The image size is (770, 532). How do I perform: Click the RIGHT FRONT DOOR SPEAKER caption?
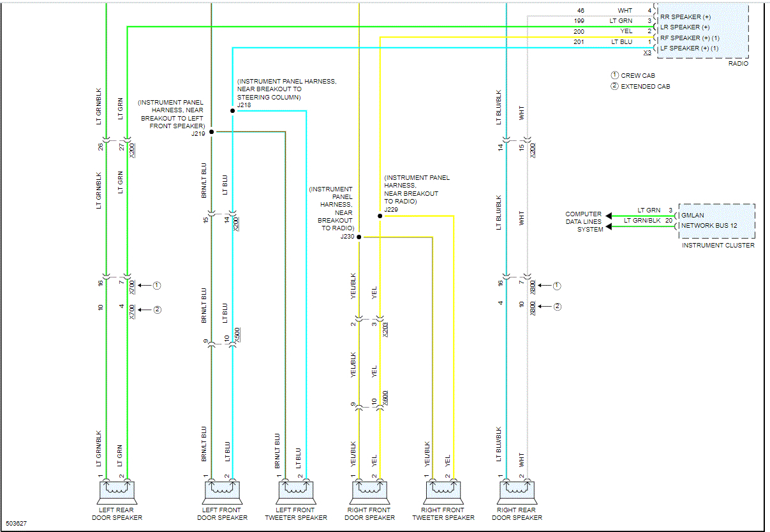click(370, 514)
